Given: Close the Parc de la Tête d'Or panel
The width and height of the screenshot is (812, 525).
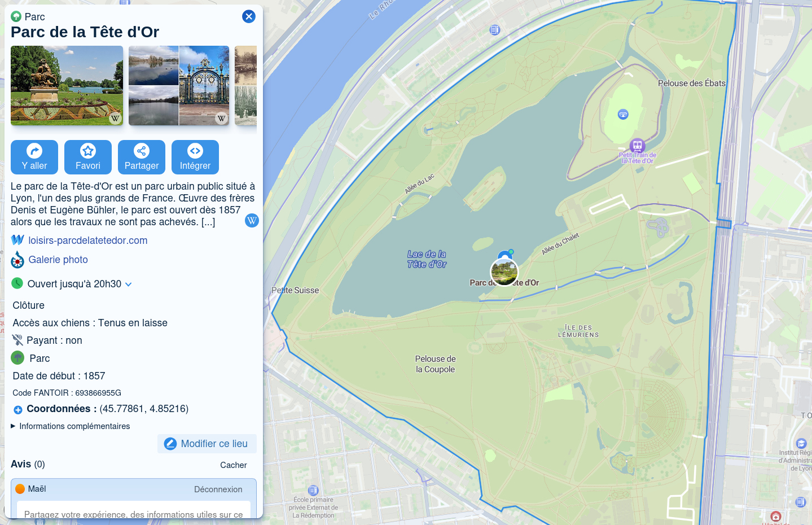Looking at the screenshot, I should click(248, 16).
